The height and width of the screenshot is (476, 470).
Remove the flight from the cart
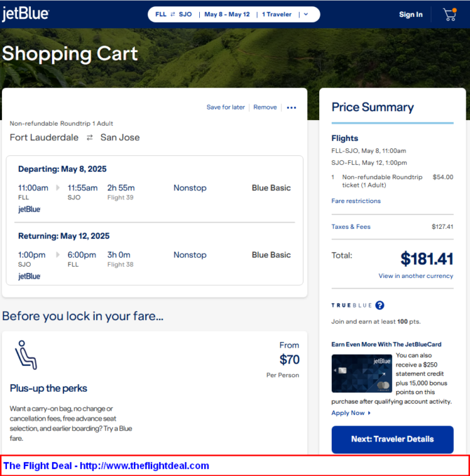click(265, 107)
